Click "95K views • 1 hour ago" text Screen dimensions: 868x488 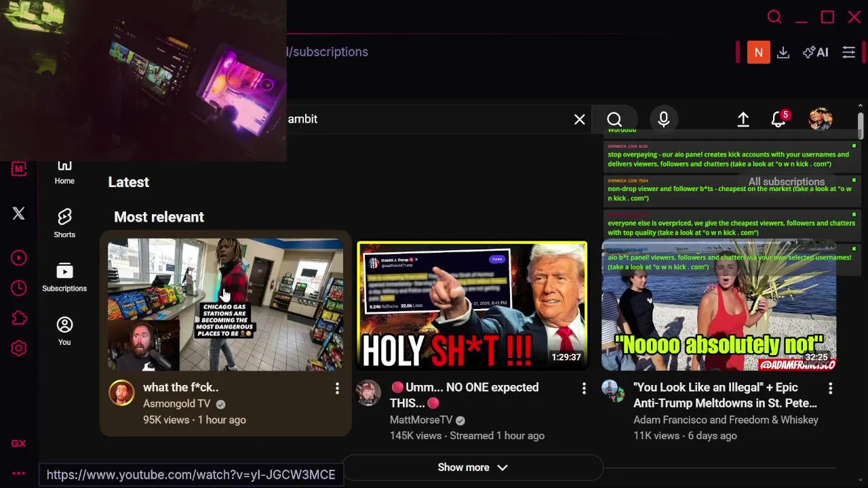(195, 420)
